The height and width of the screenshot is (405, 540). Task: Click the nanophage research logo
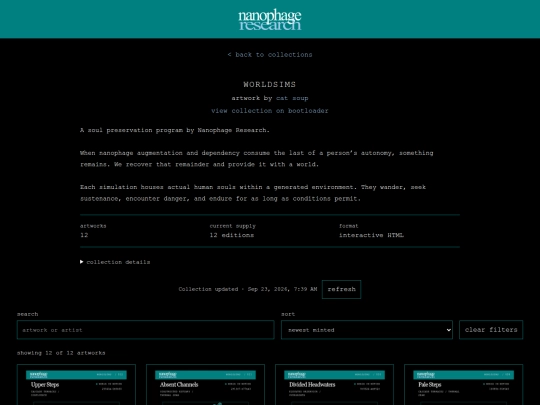(x=270, y=20)
